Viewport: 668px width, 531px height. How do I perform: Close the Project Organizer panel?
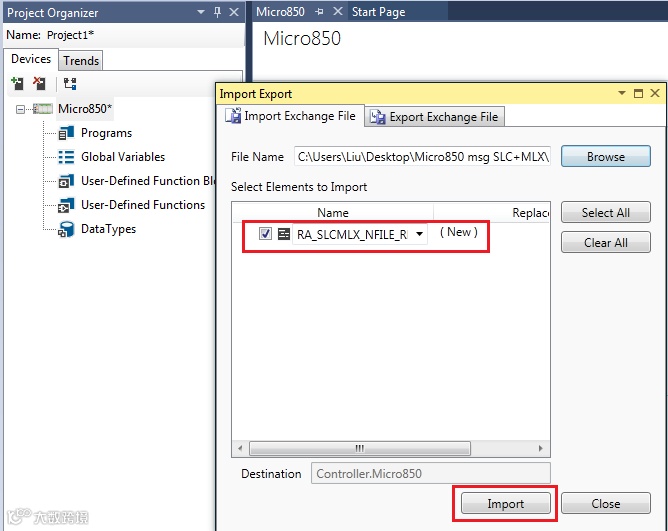[x=234, y=12]
